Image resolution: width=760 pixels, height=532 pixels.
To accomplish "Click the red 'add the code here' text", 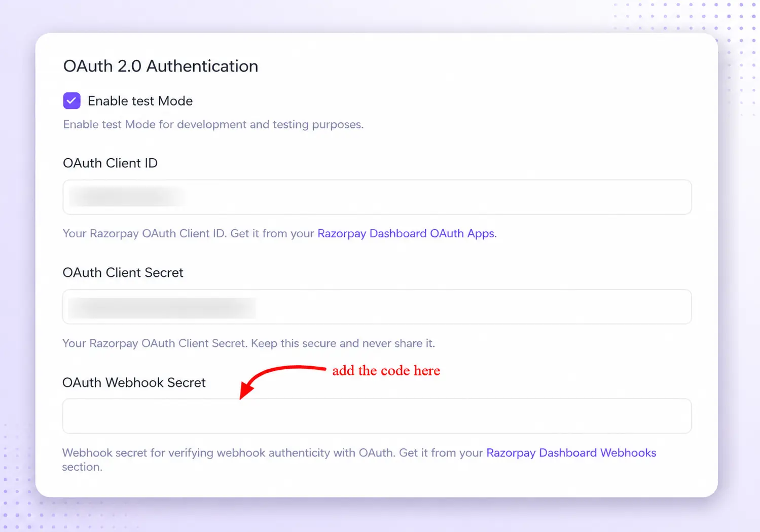I will tap(386, 371).
